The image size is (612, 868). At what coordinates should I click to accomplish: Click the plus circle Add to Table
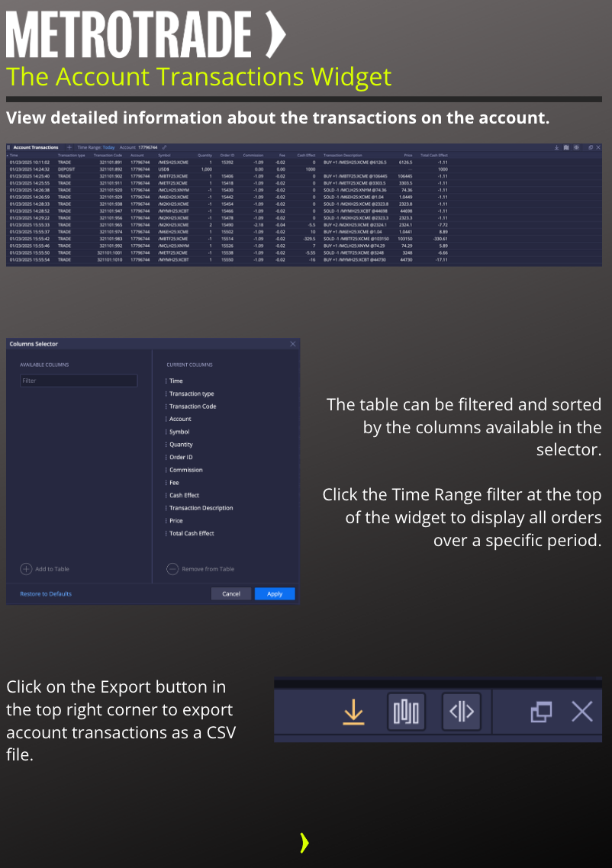26,569
